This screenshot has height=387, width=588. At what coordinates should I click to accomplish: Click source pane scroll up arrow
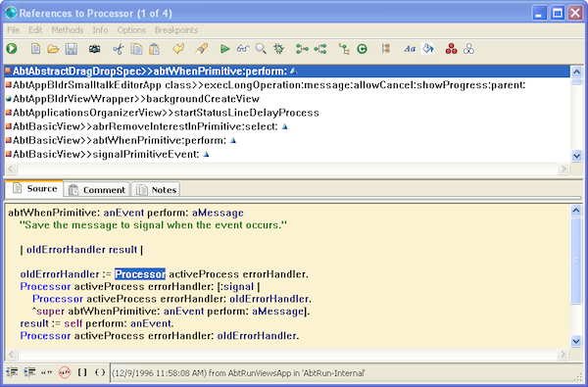pos(576,211)
